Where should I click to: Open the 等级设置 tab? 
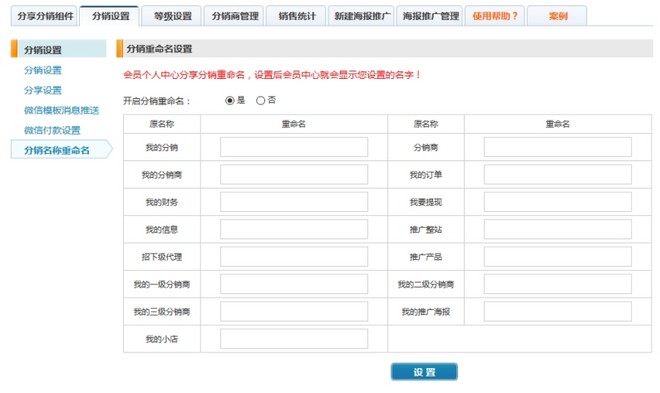[x=172, y=16]
